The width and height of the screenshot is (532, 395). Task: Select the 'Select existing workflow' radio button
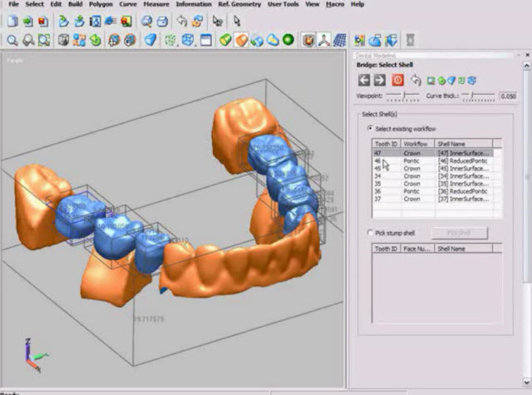[370, 128]
